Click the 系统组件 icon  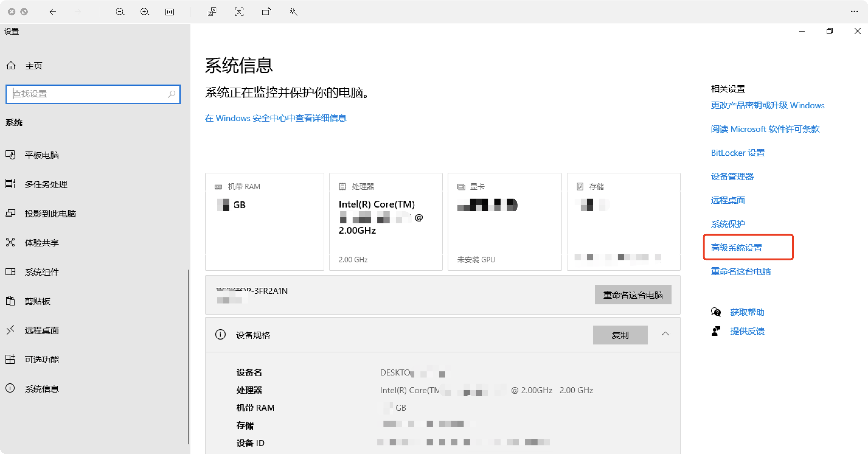tap(10, 272)
